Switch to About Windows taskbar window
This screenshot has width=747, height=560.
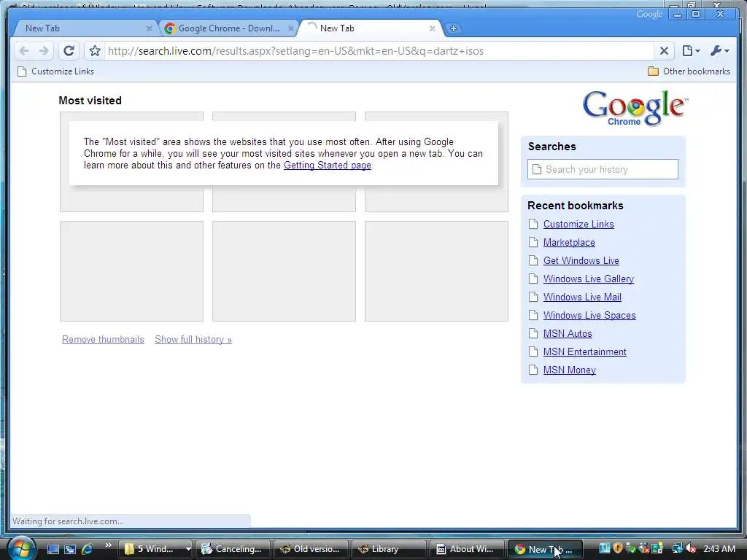[467, 549]
